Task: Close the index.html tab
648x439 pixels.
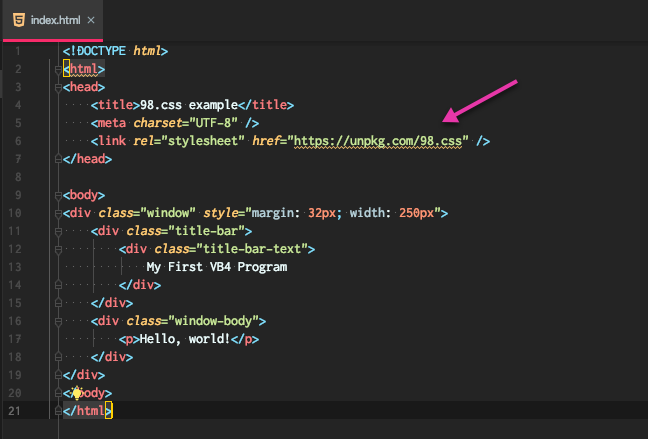Action: 91,20
